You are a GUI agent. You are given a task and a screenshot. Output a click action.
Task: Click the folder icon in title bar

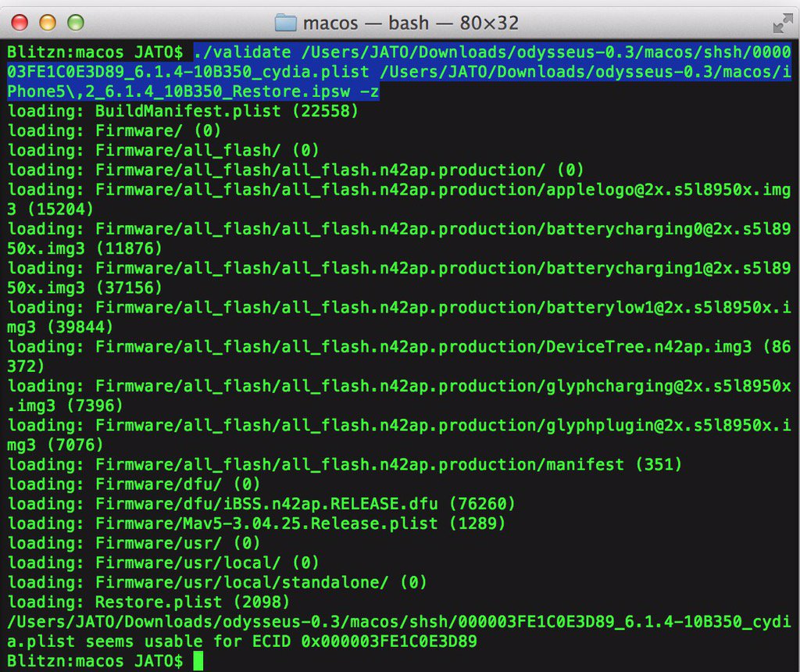(x=286, y=23)
